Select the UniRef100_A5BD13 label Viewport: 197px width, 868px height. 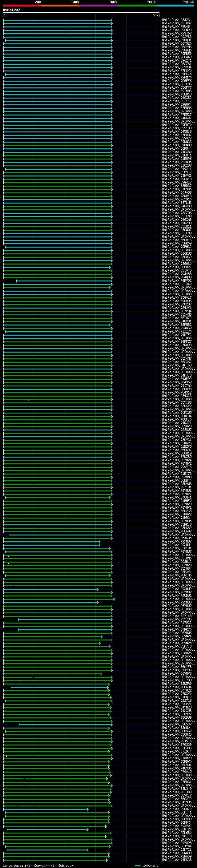(x=177, y=94)
